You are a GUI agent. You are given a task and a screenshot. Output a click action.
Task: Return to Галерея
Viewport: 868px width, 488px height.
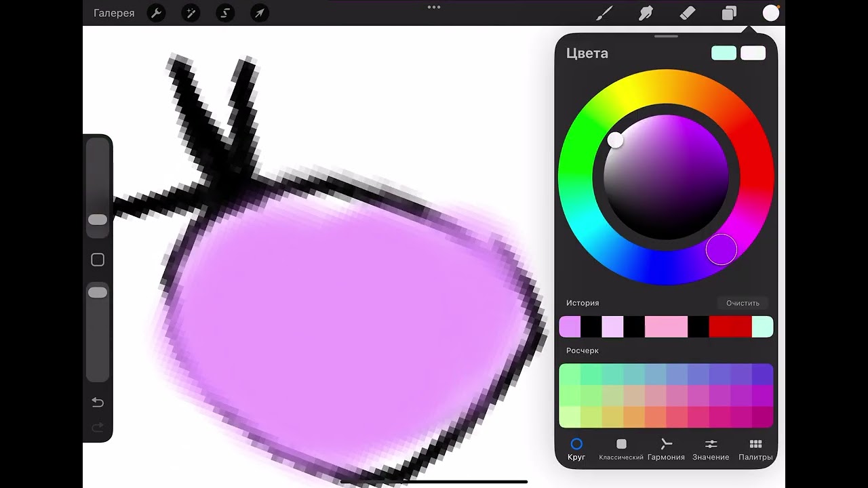pyautogui.click(x=114, y=13)
